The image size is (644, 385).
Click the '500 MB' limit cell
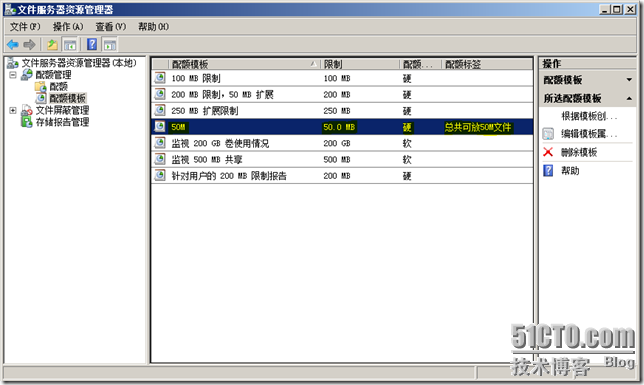[337, 159]
